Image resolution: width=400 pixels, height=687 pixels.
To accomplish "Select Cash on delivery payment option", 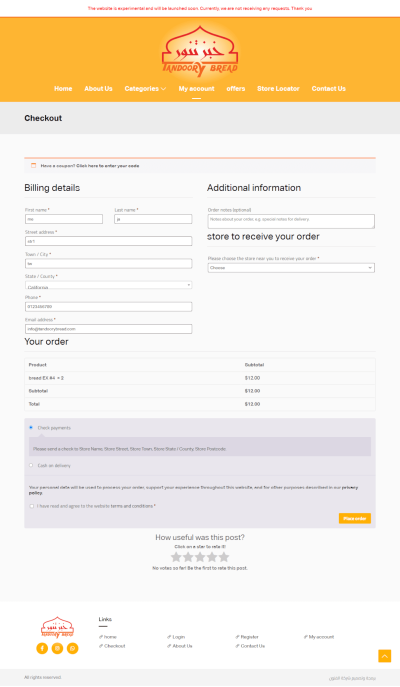I will click(31, 465).
